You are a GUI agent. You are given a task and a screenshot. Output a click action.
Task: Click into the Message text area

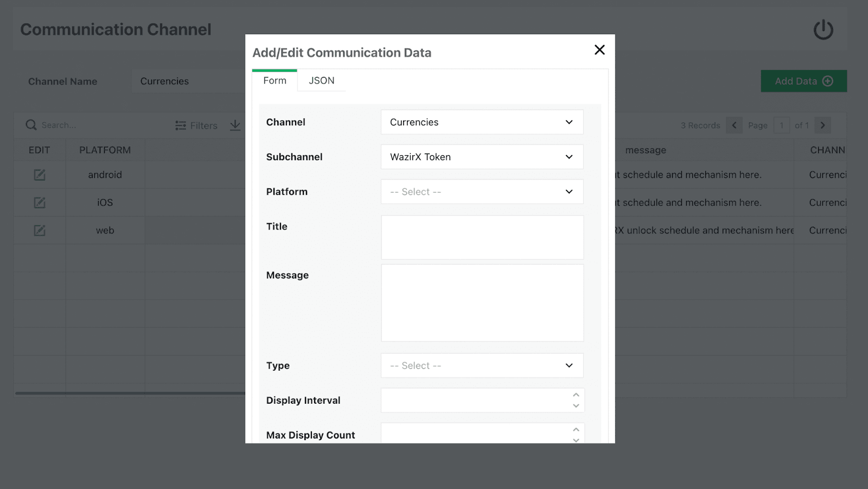click(482, 303)
